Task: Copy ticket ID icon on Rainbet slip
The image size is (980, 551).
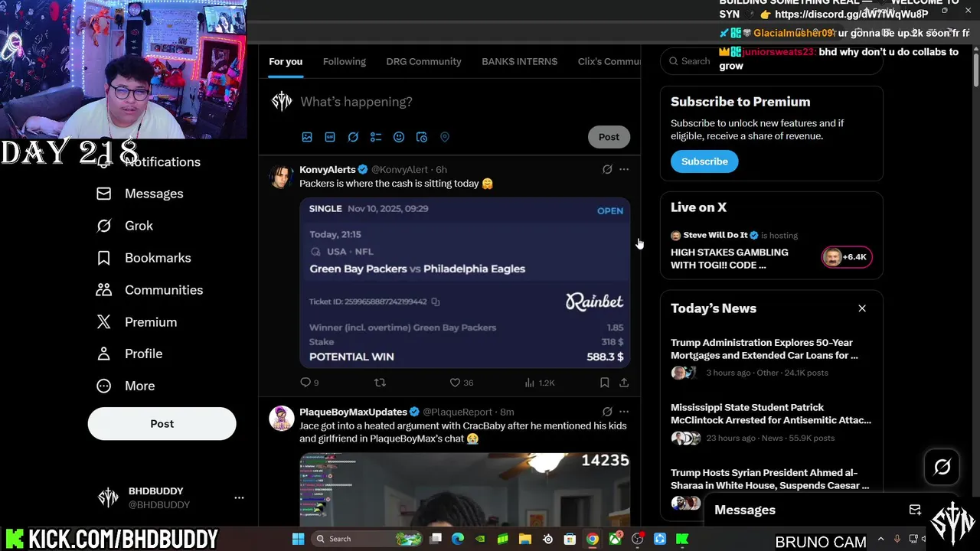Action: click(x=436, y=302)
